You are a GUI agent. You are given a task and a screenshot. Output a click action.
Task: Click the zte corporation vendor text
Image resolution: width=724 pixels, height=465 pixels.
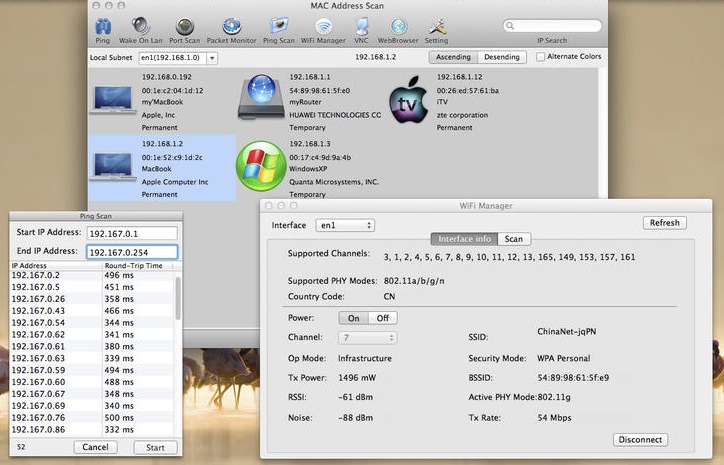pos(462,115)
